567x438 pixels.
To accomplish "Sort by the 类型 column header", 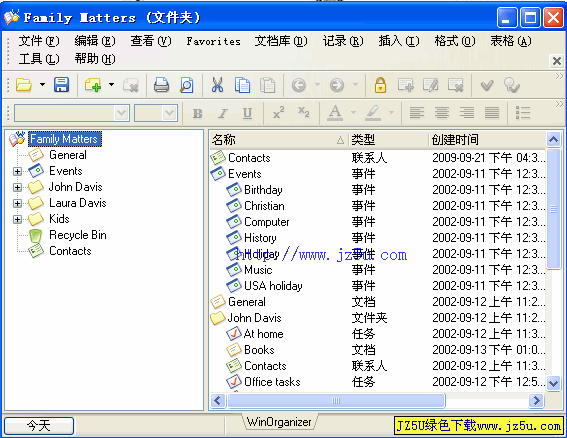I will (x=388, y=140).
